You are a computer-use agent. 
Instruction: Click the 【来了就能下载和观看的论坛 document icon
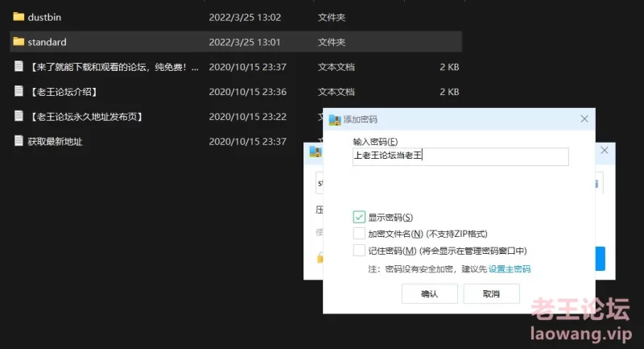[19, 67]
